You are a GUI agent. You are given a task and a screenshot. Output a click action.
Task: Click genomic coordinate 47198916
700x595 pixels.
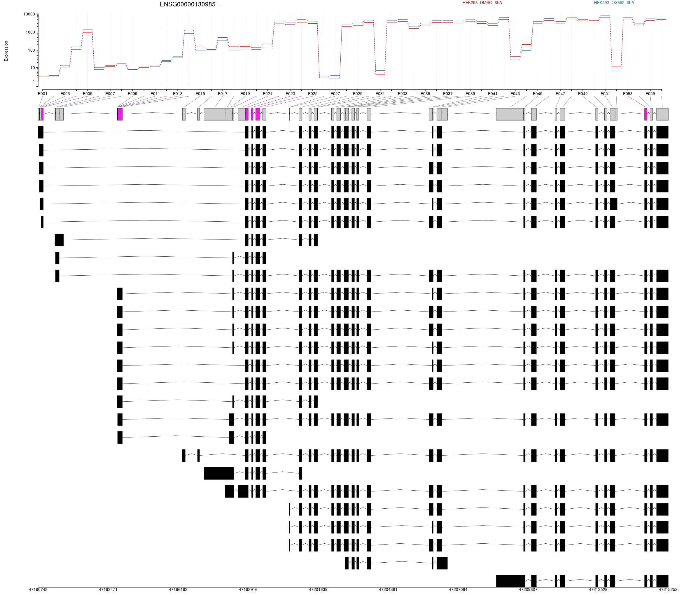(x=248, y=589)
